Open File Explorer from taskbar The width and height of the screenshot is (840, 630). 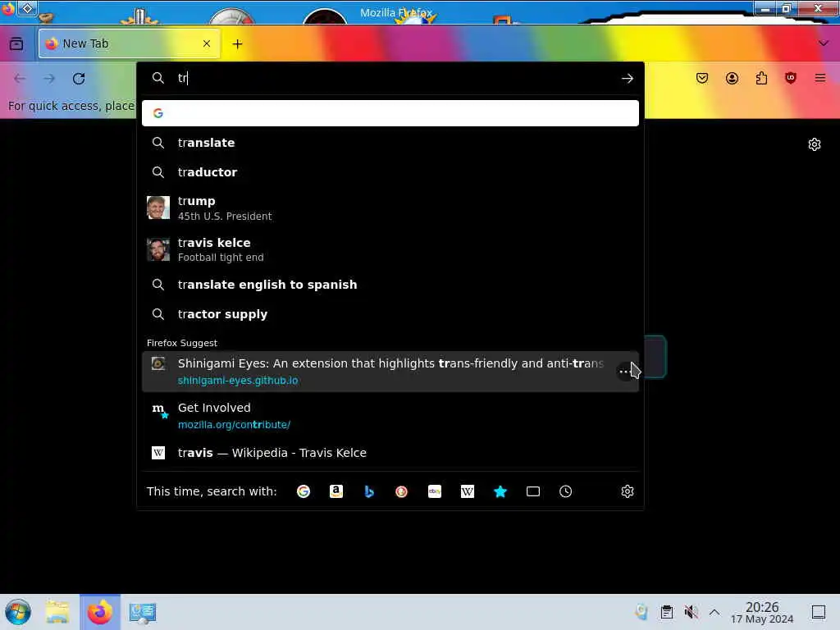(x=57, y=612)
